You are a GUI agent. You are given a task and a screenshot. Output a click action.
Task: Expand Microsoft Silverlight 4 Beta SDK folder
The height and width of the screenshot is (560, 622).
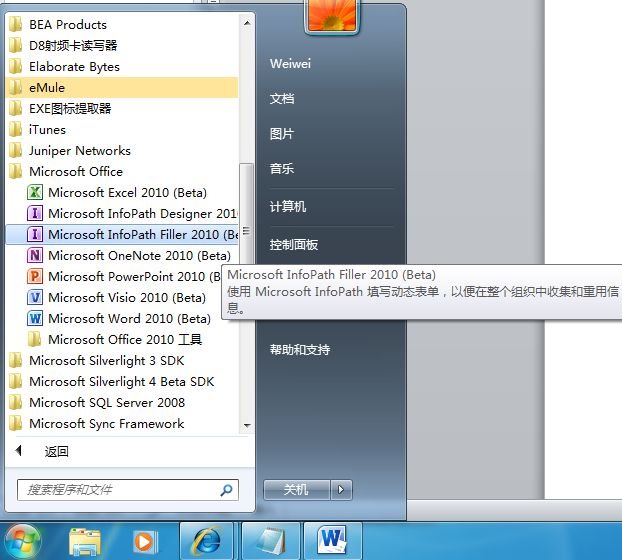122,382
